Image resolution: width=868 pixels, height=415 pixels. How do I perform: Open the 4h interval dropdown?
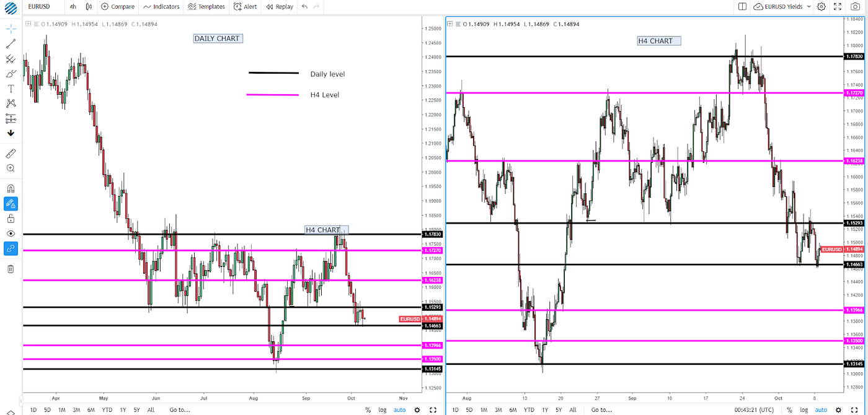coord(73,7)
